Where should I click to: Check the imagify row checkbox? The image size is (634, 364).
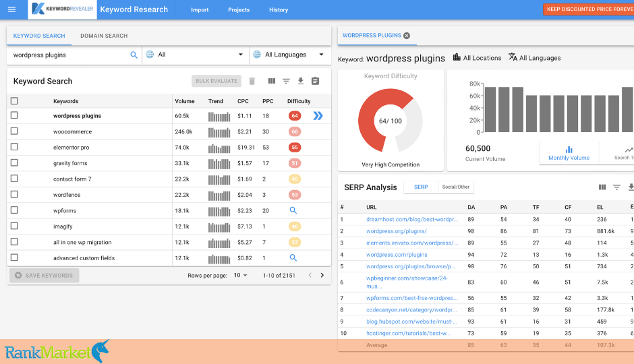[x=14, y=226]
